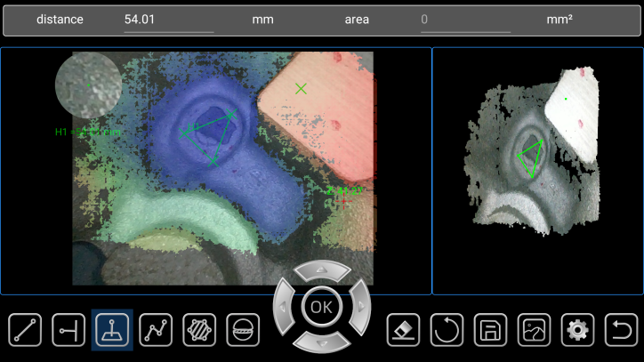The width and height of the screenshot is (644, 362).
Task: Click the distance value field showing 54.01
Action: tap(168, 19)
